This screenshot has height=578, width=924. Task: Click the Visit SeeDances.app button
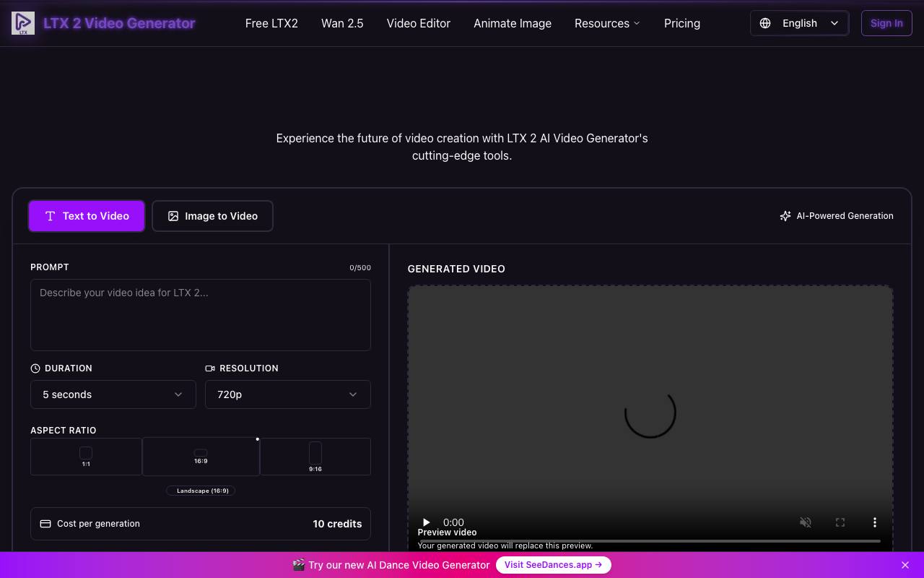pyautogui.click(x=554, y=565)
